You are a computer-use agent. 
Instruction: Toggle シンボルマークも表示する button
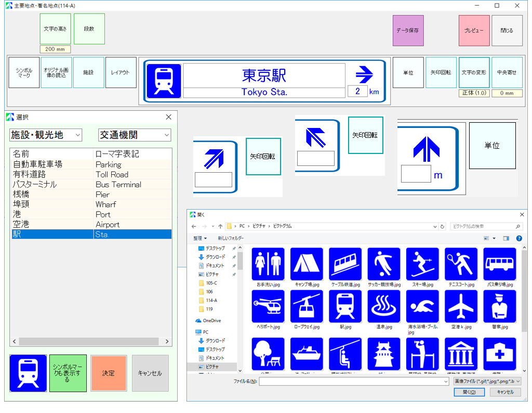pos(68,373)
